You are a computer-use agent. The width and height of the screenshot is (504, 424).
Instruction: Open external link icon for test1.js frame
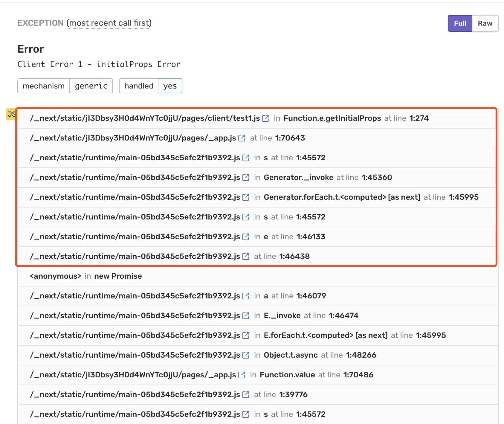coord(265,118)
